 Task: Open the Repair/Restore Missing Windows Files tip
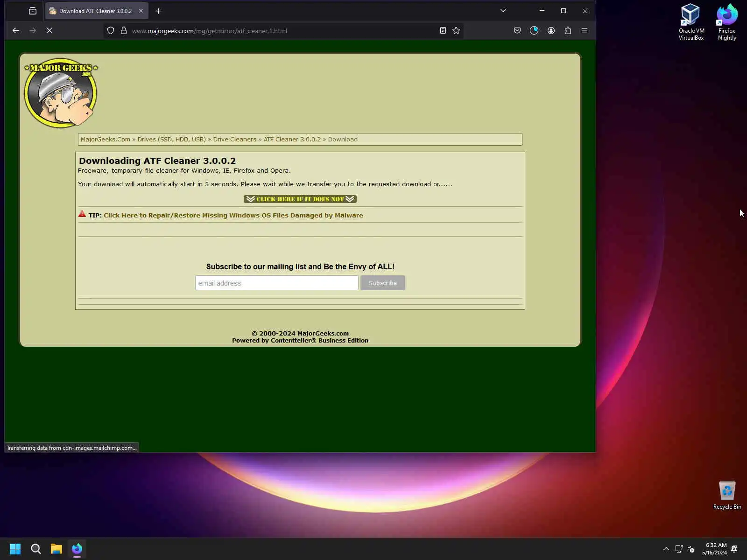[233, 215]
